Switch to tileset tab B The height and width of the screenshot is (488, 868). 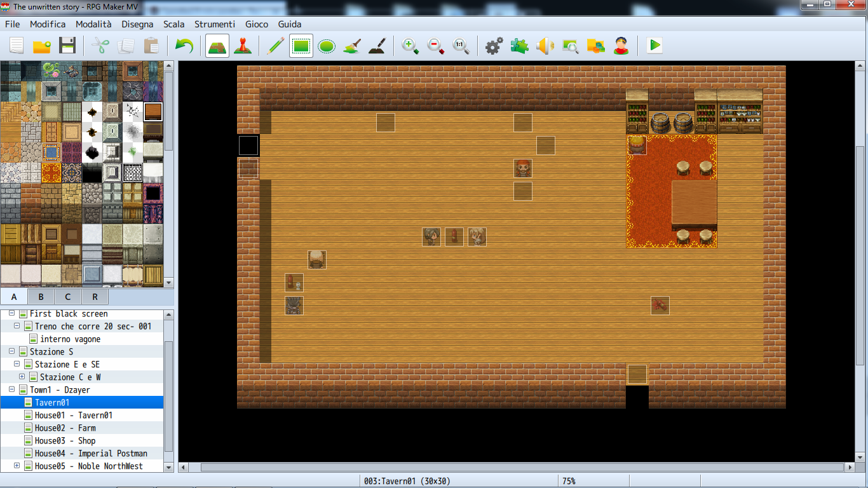(41, 297)
